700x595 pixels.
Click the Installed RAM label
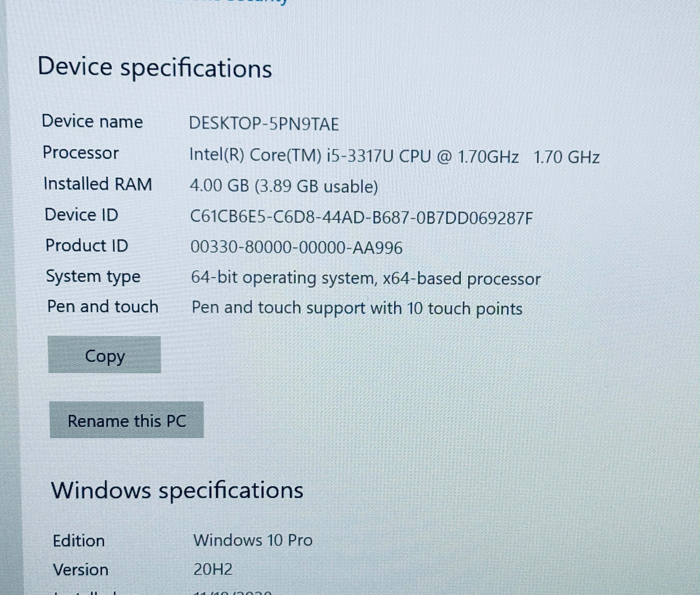98,184
